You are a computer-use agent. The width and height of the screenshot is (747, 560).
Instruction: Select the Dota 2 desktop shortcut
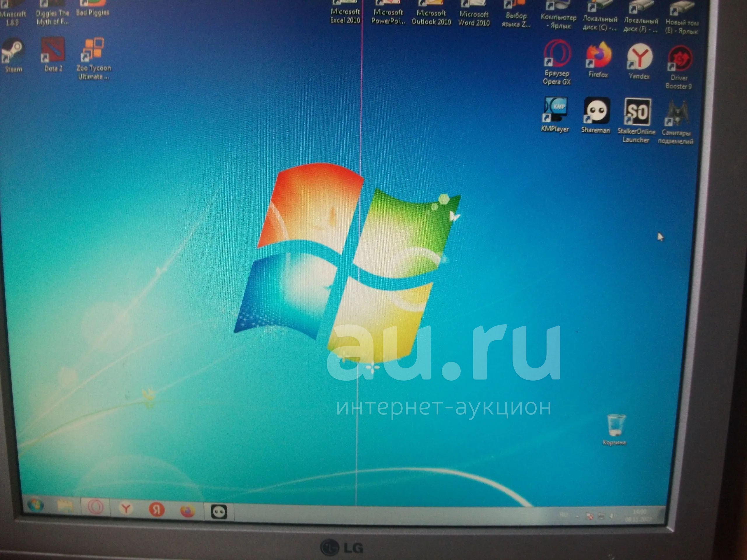53,55
